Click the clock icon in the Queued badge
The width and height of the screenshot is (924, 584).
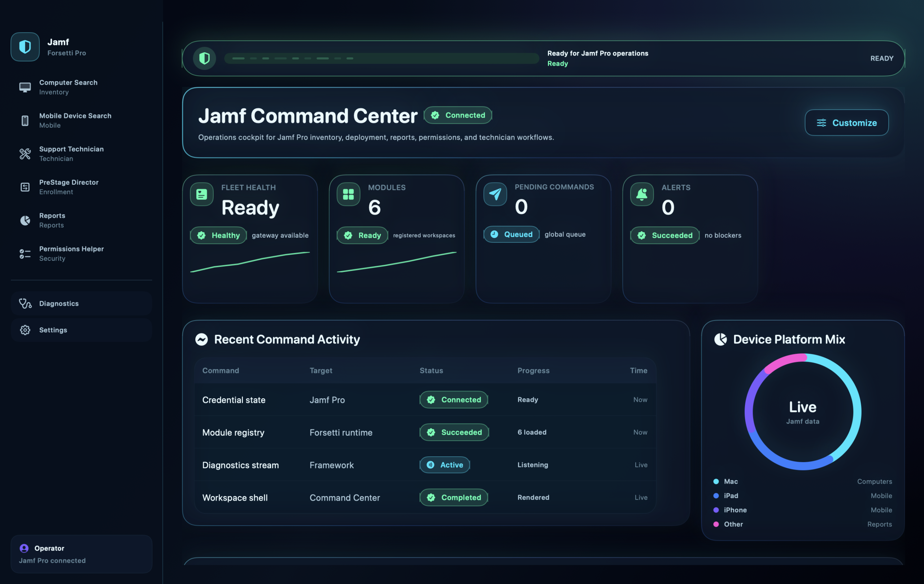(x=494, y=234)
